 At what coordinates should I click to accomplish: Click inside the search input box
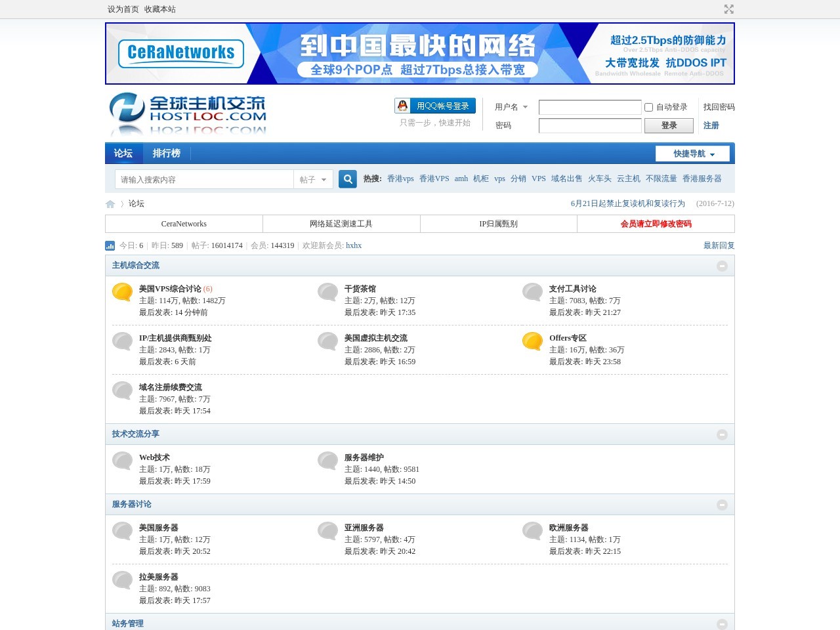203,178
